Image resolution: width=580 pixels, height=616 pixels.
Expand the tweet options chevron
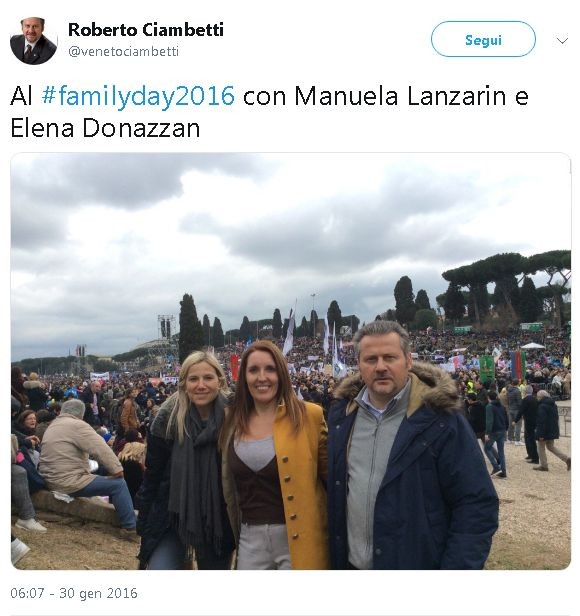[x=562, y=40]
